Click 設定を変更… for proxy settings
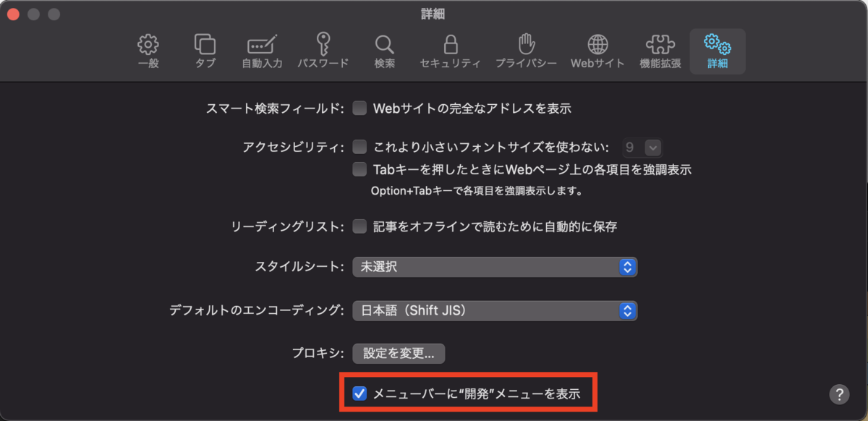 coord(398,354)
